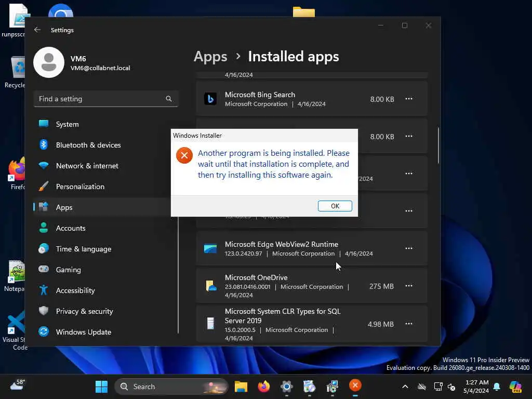Open the notification bell in taskbar

pyautogui.click(x=497, y=387)
